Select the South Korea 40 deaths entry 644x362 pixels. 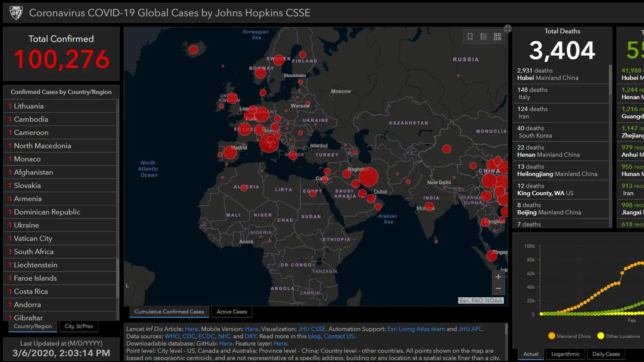click(x=560, y=132)
